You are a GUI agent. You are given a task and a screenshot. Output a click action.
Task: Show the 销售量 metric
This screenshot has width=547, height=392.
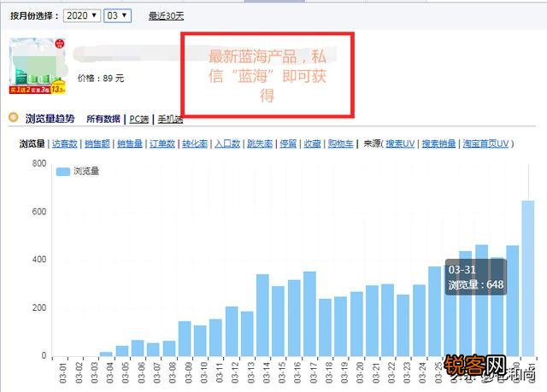[x=130, y=143]
